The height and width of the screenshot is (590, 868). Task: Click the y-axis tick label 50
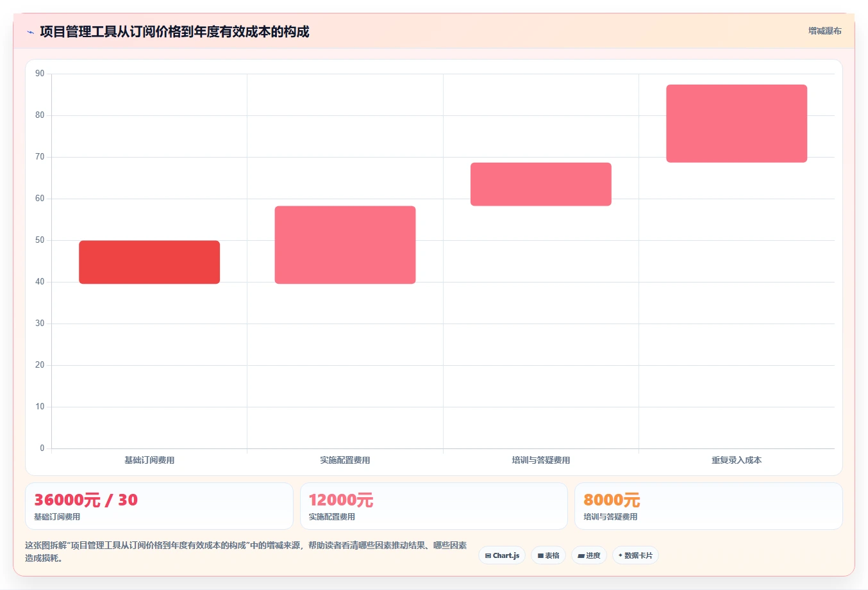coord(40,240)
